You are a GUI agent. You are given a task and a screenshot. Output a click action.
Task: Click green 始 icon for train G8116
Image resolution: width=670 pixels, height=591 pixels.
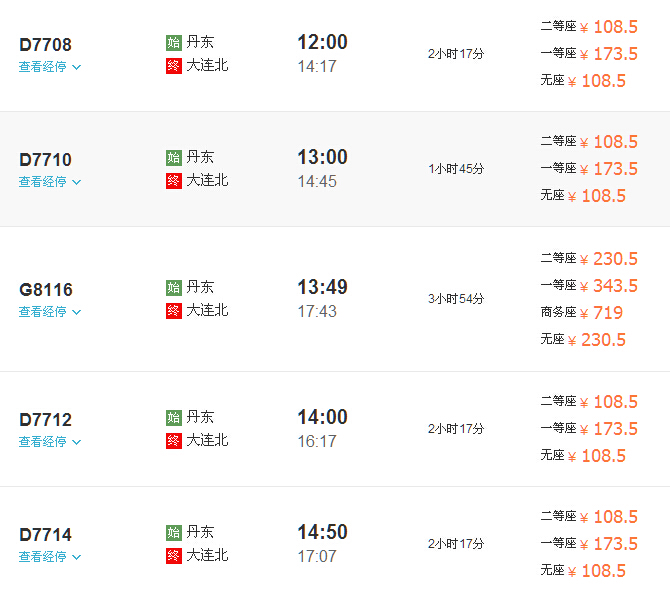coord(174,288)
